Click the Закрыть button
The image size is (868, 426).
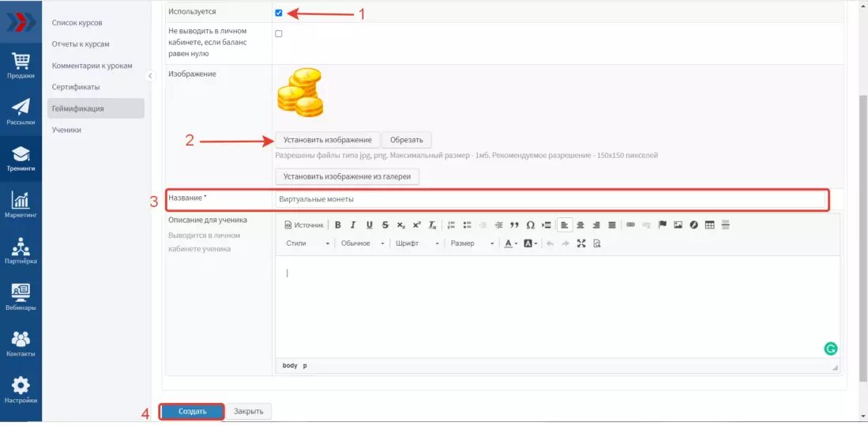click(249, 412)
